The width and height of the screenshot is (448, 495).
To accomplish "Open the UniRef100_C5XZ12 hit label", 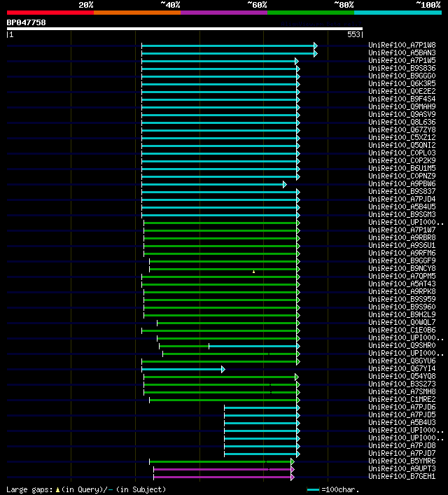I will (402, 138).
